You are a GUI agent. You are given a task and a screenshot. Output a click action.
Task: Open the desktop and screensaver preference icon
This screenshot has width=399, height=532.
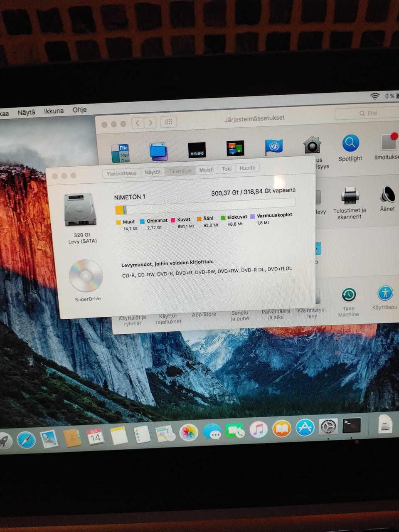point(159,152)
